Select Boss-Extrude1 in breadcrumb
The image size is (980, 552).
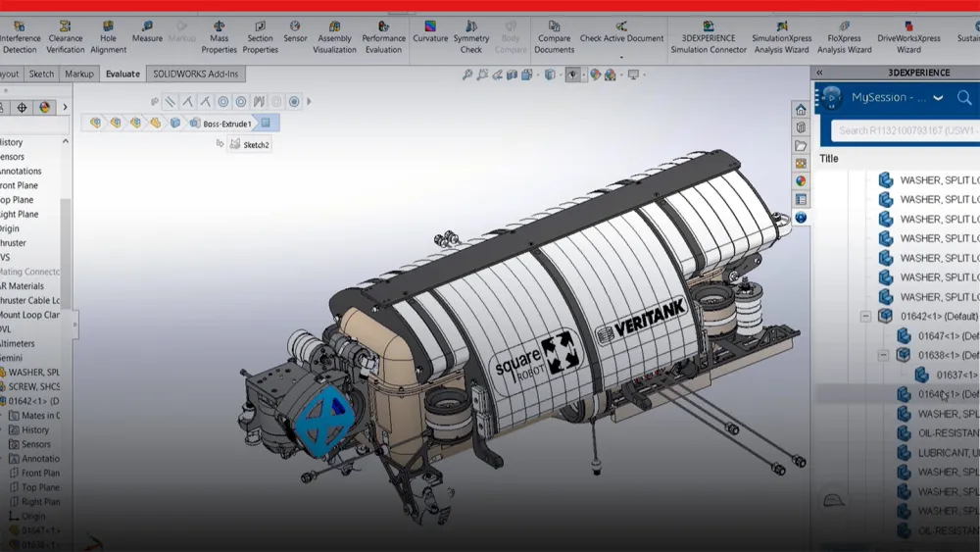(x=220, y=124)
